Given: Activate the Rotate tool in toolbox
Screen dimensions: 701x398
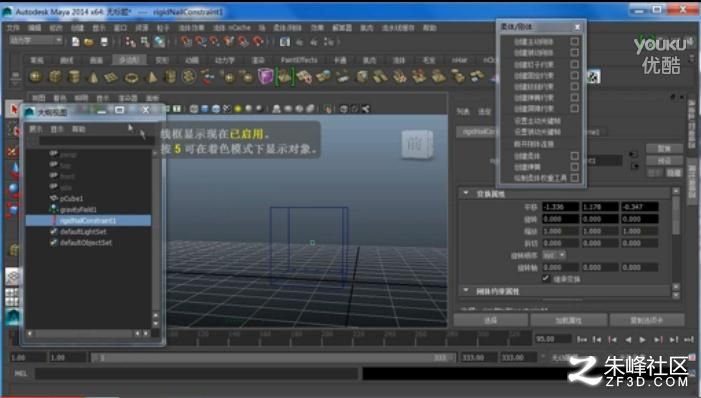Looking at the screenshot, I should point(13,189).
